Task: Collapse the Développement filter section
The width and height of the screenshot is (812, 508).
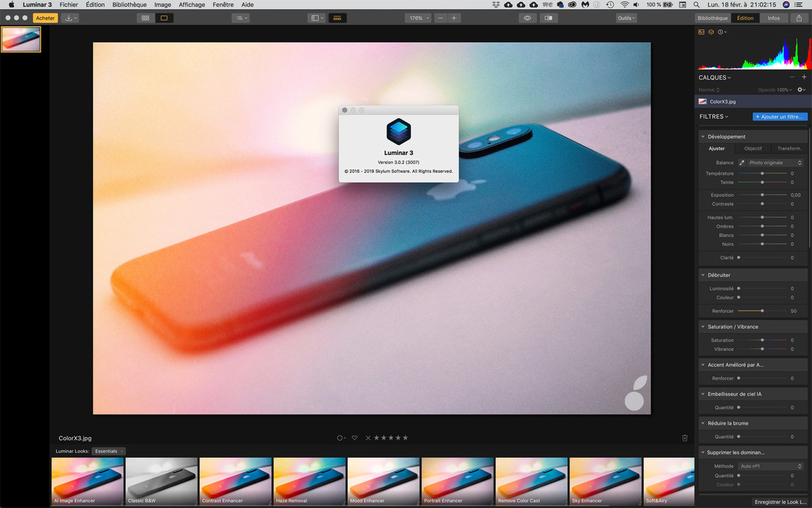Action: 703,137
